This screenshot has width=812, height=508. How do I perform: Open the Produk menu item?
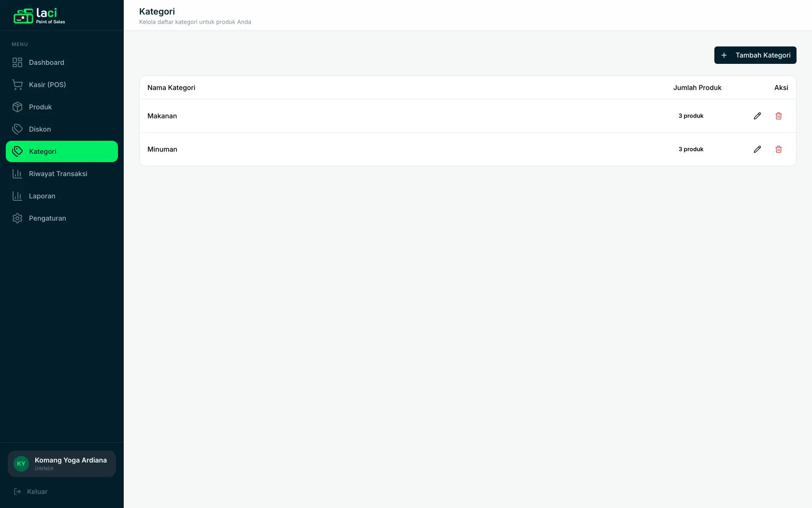(62, 107)
